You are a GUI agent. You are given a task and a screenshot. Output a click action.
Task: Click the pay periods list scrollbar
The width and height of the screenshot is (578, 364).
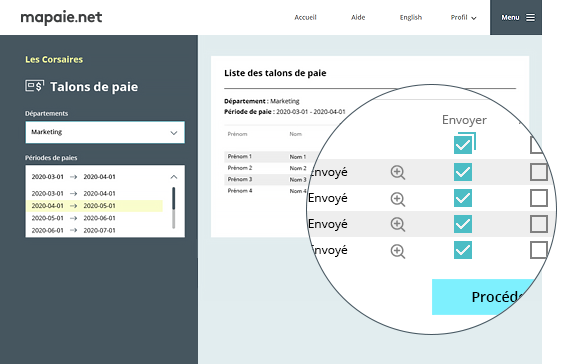pos(174,208)
